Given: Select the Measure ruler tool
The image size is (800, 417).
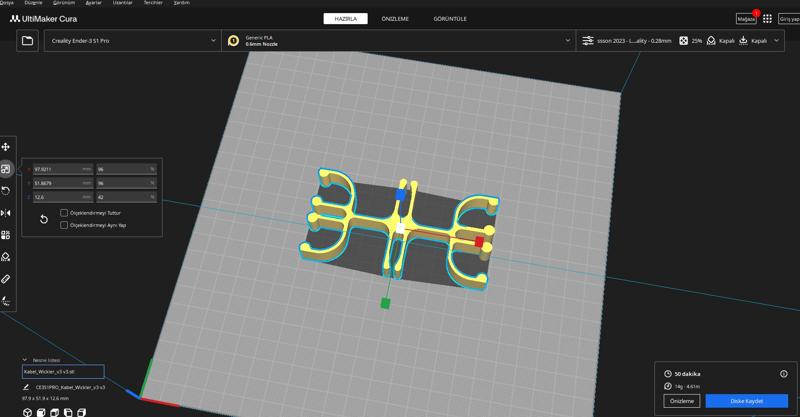Looking at the screenshot, I should click(x=6, y=279).
